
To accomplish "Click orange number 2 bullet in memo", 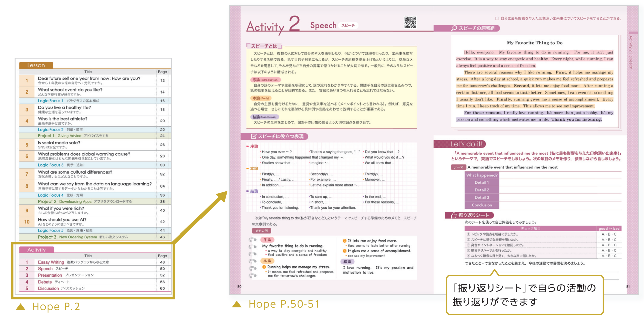I will [344, 241].
